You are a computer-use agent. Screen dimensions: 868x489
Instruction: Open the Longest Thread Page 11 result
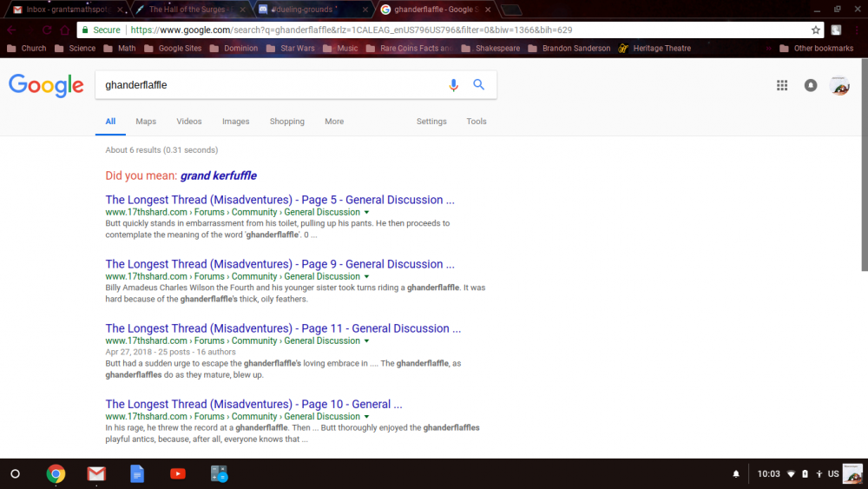pos(283,328)
